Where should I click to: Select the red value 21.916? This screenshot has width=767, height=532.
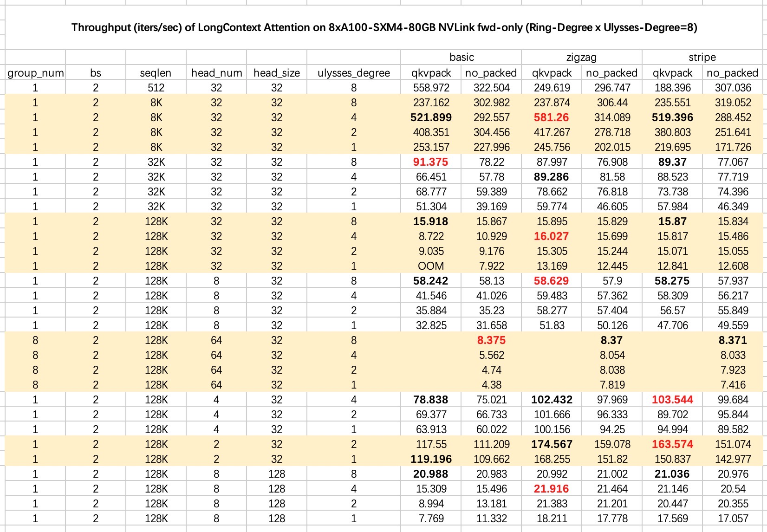552,489
